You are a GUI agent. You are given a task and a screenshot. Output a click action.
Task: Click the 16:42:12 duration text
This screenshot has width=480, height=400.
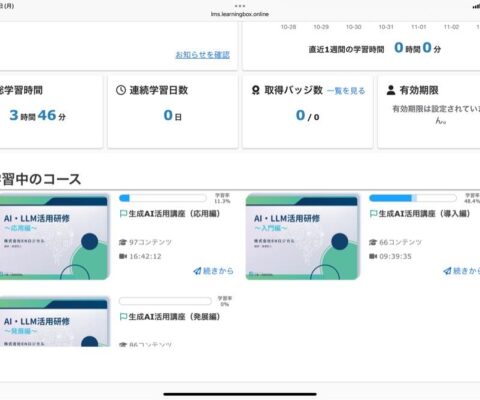[145, 256]
